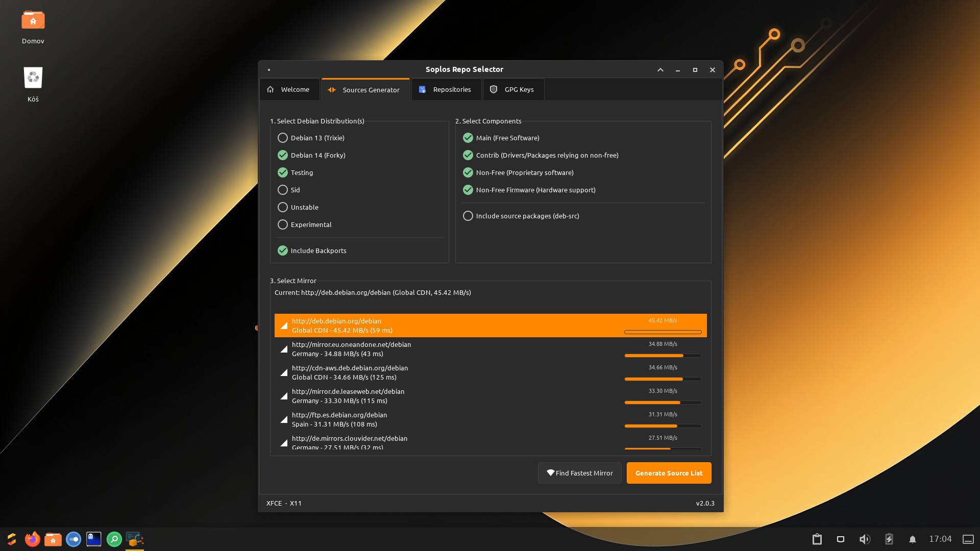This screenshot has width=980, height=551.
Task: Switch to the Welcome tab
Action: pyautogui.click(x=289, y=89)
